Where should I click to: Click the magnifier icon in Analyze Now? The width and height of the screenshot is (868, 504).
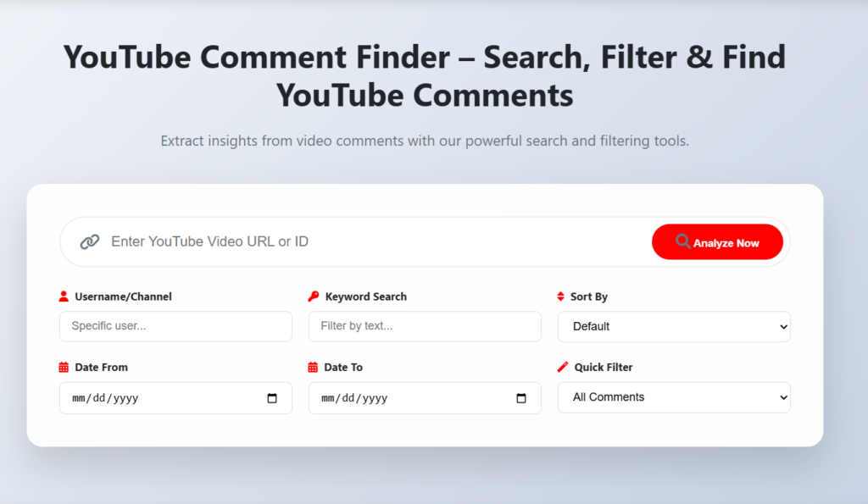(682, 241)
